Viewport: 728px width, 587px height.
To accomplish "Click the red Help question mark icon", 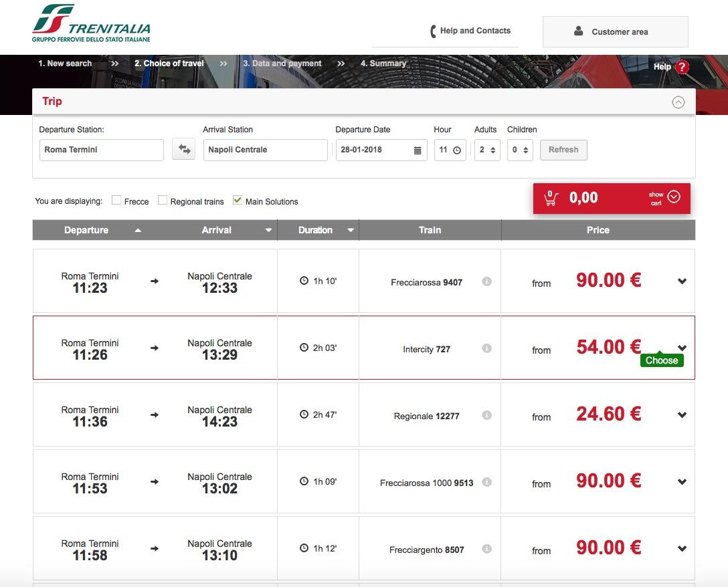I will point(682,67).
